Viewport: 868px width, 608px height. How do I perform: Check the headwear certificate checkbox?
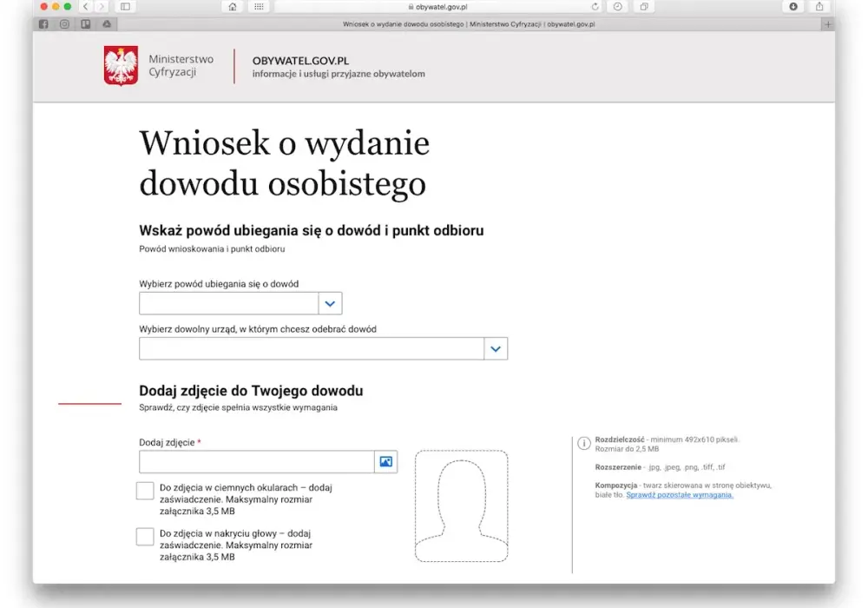(x=145, y=537)
